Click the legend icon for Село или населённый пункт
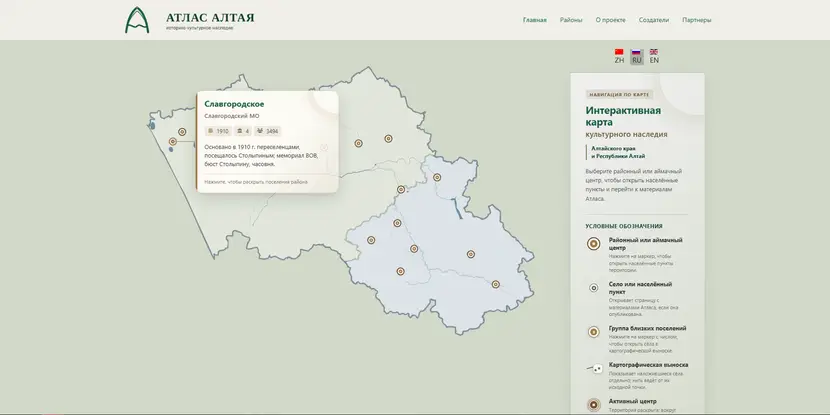Image resolution: width=830 pixels, height=415 pixels. [x=593, y=288]
